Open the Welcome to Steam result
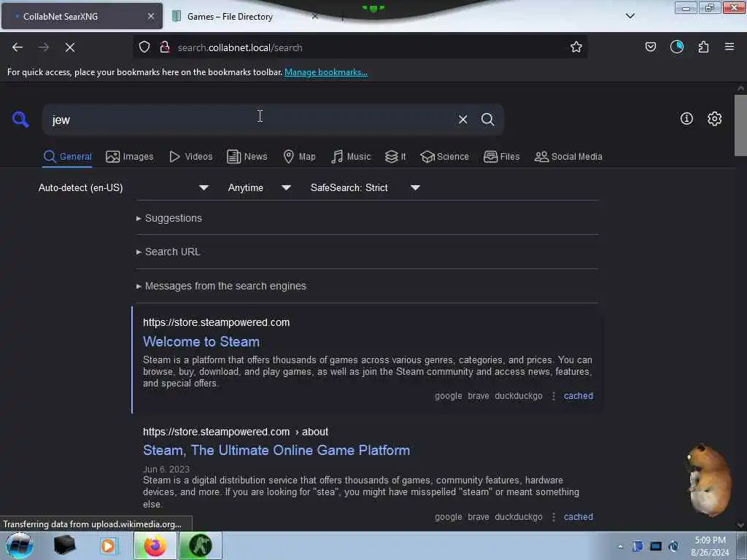 tap(201, 342)
